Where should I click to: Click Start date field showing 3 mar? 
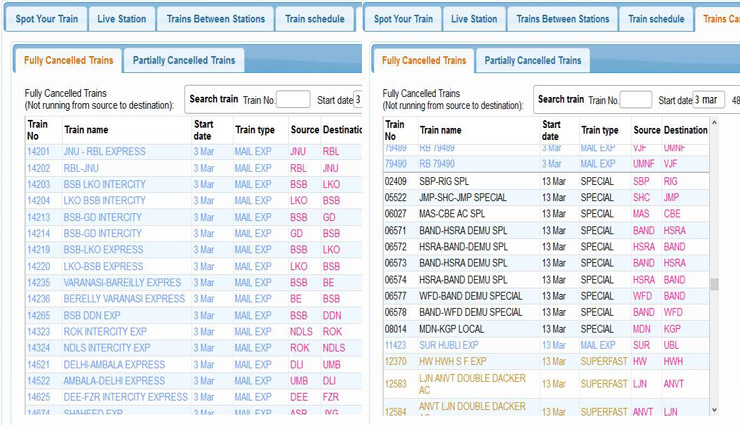pos(708,100)
